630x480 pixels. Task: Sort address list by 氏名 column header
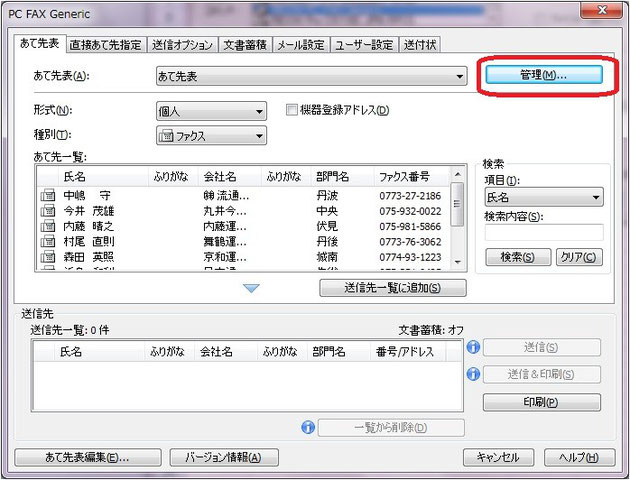[x=103, y=176]
